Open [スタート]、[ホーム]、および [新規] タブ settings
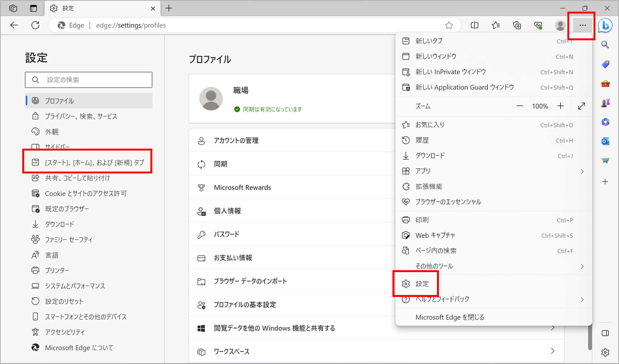The height and width of the screenshot is (364, 619). click(x=94, y=162)
